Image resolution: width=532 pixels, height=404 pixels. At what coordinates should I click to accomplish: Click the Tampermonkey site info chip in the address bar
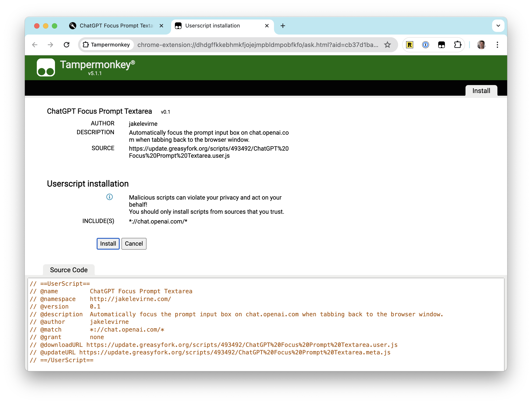click(x=107, y=45)
